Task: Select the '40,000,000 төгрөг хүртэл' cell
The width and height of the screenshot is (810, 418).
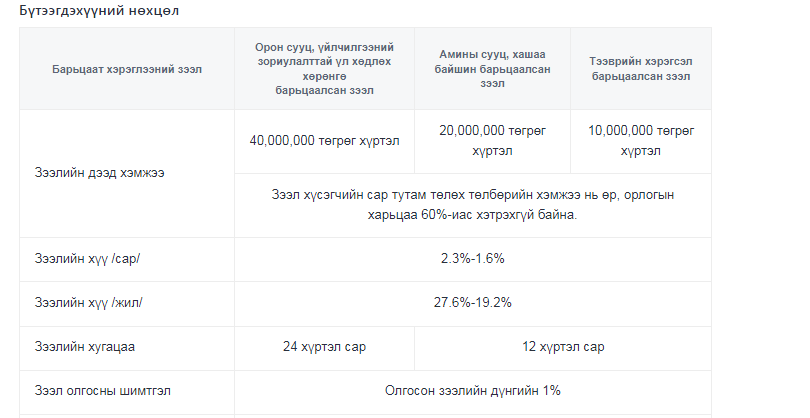Action: (324, 141)
